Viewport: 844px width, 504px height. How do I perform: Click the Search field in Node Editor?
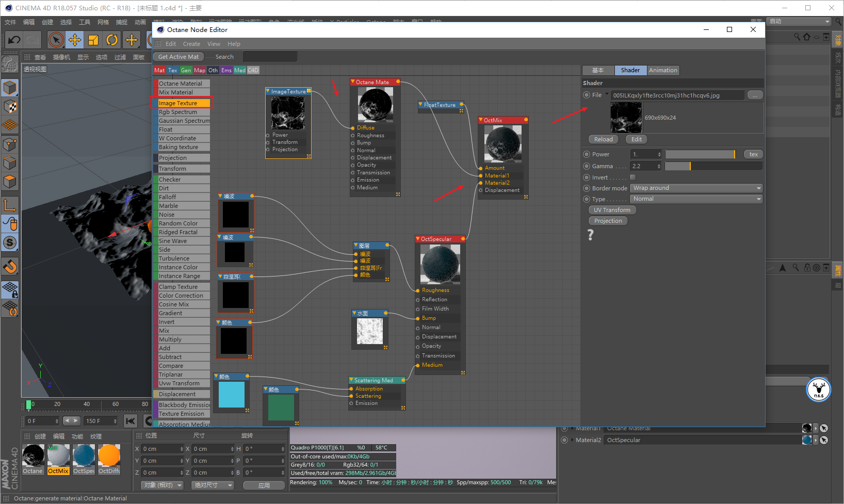pyautogui.click(x=270, y=57)
